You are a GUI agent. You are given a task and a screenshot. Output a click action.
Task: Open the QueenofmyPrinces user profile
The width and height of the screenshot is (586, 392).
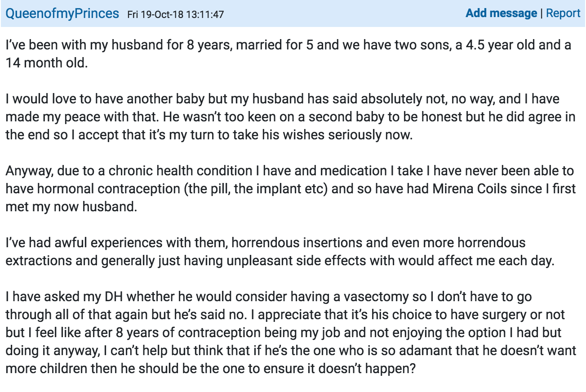62,13
